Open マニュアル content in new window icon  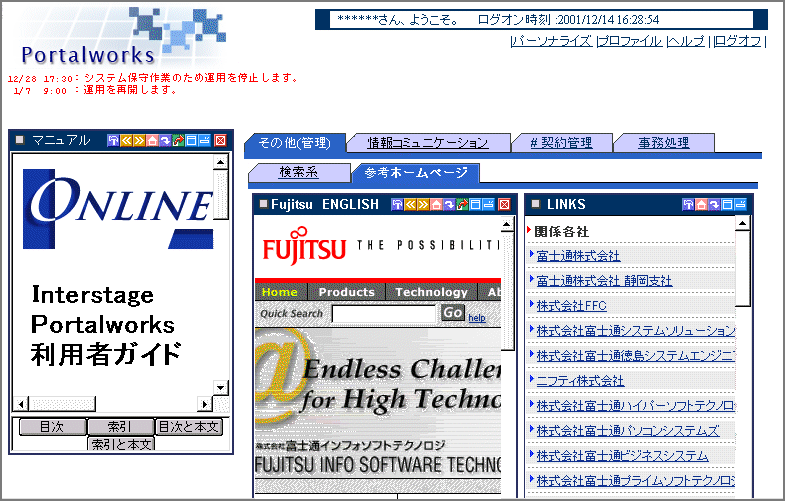tap(178, 141)
